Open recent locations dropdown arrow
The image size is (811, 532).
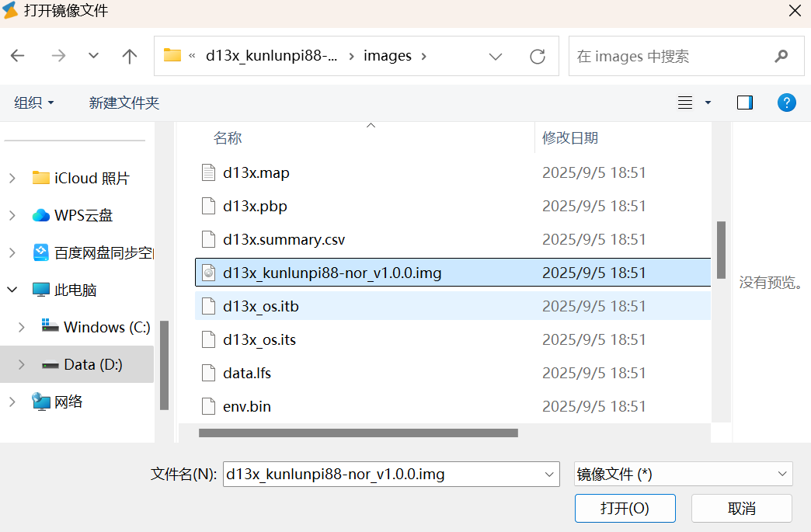click(93, 55)
